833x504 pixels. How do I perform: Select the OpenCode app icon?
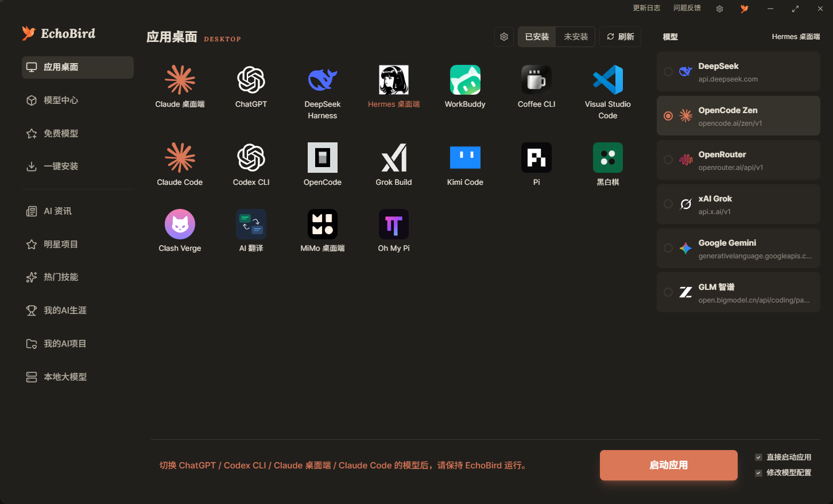click(x=323, y=157)
